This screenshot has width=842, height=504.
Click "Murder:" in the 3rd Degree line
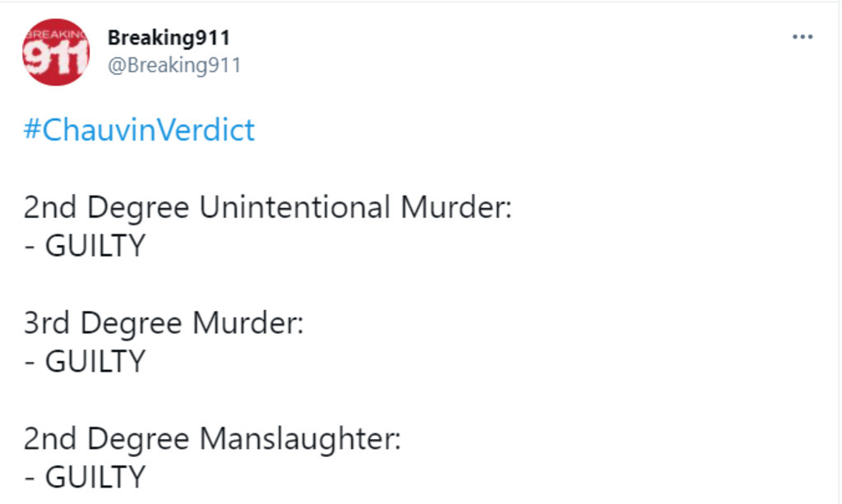tap(248, 323)
